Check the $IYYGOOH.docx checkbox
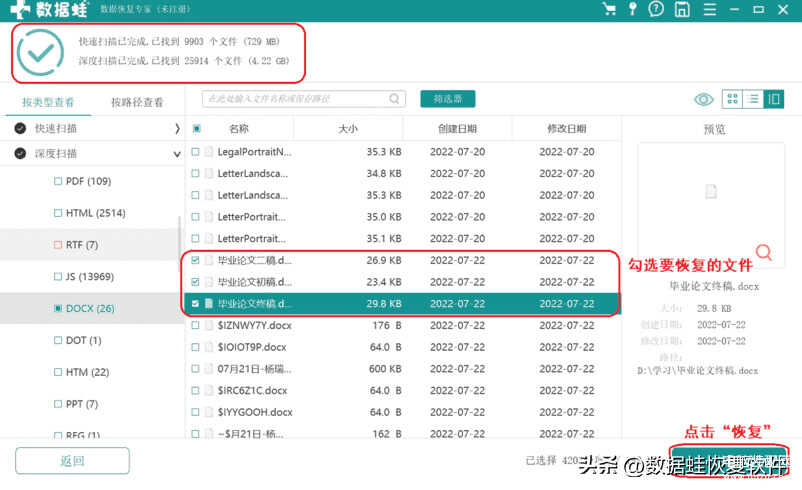This screenshot has height=490, width=802. click(x=195, y=412)
